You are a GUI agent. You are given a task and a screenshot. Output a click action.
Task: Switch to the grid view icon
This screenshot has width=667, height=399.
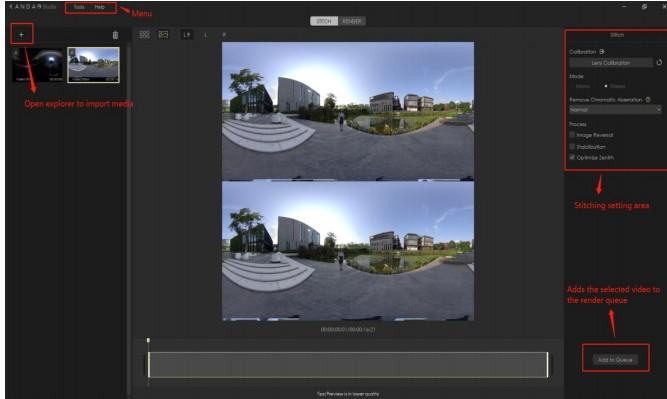[145, 35]
